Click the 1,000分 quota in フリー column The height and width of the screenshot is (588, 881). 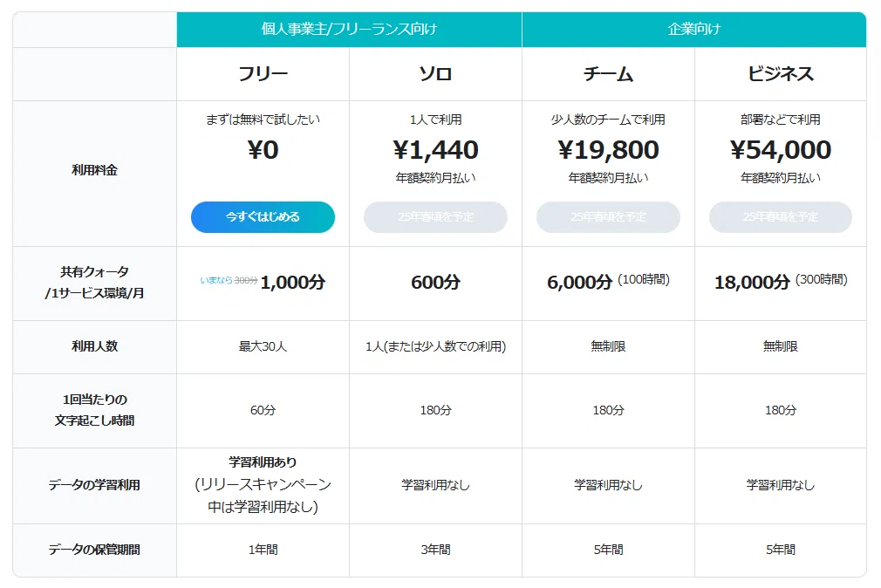(x=293, y=282)
